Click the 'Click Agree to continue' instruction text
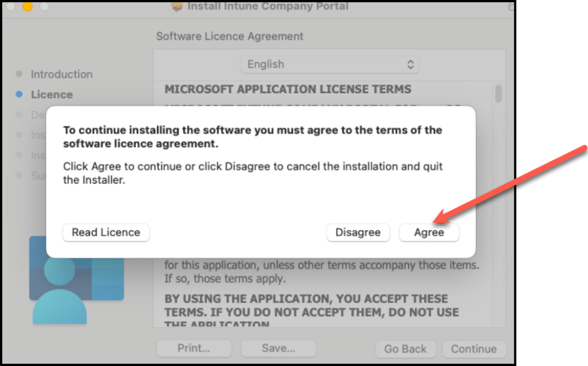This screenshot has width=588, height=366. point(253,173)
